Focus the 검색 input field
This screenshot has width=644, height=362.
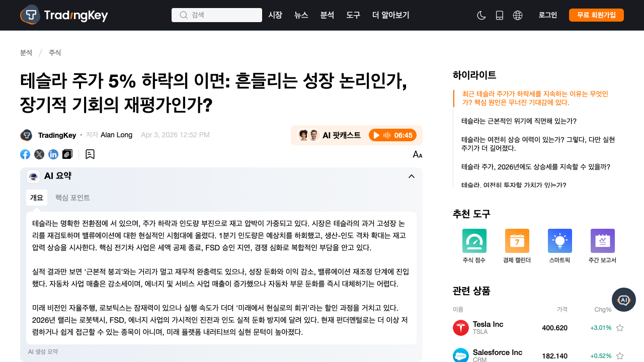217,15
